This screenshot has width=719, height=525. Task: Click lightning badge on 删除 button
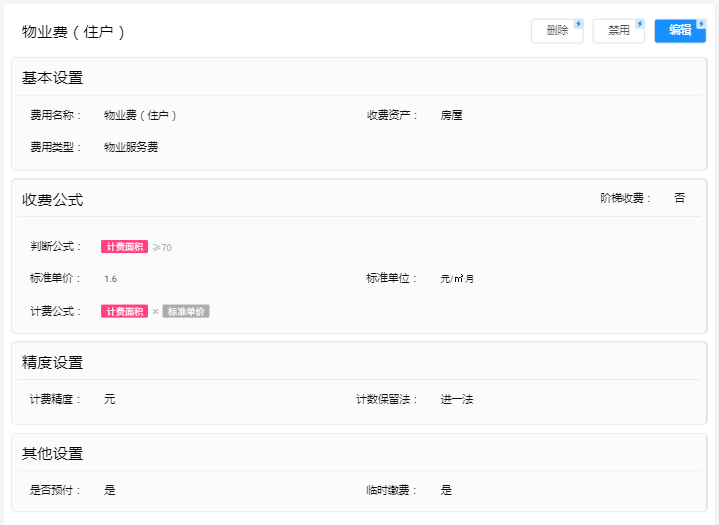(x=578, y=23)
